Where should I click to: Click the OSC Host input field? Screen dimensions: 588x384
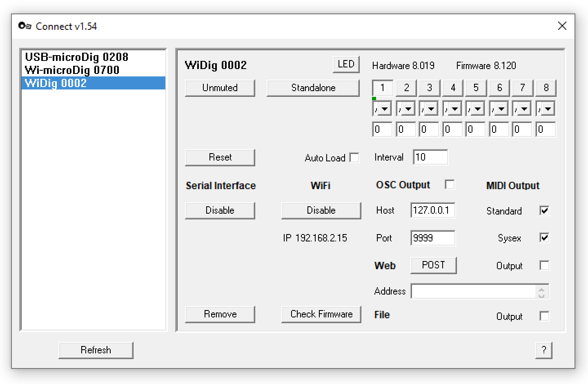pyautogui.click(x=432, y=210)
